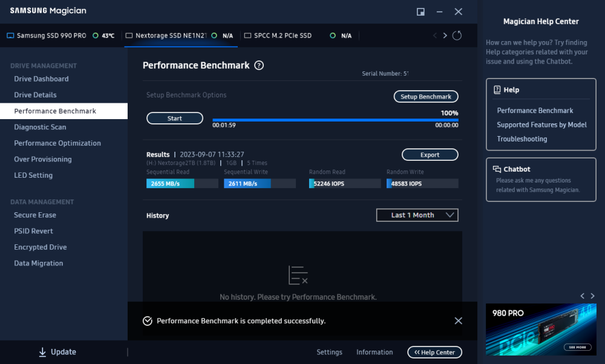Dismiss the benchmark completed notification

(x=458, y=321)
